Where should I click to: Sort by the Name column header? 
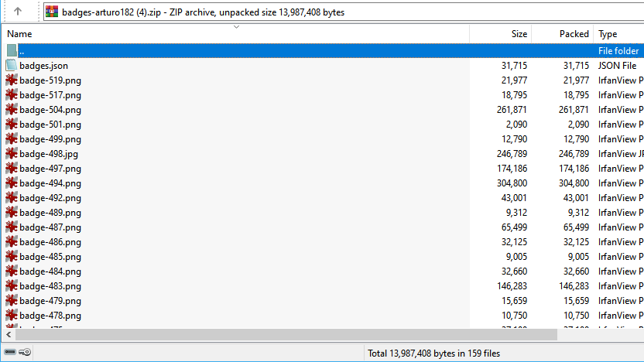tap(19, 34)
